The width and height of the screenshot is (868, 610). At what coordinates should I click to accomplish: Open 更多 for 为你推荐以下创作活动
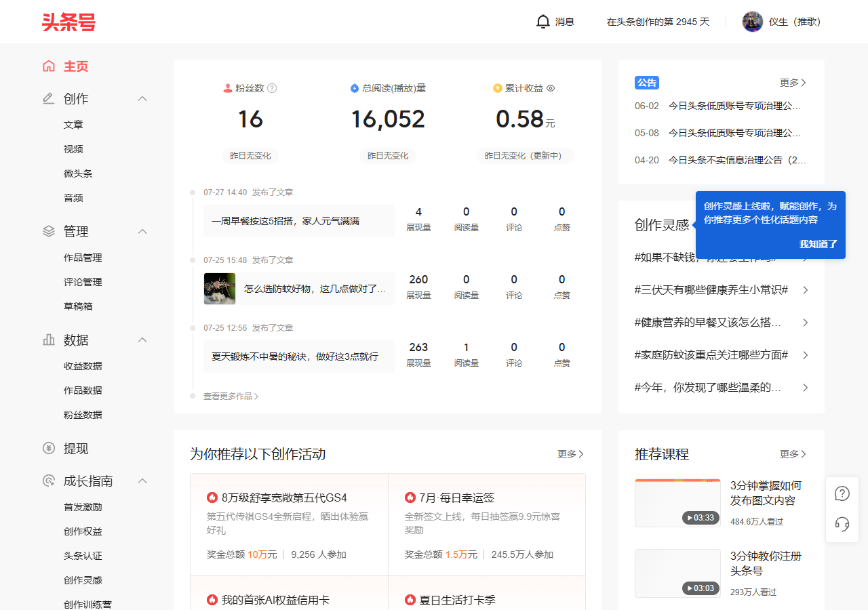tap(570, 454)
